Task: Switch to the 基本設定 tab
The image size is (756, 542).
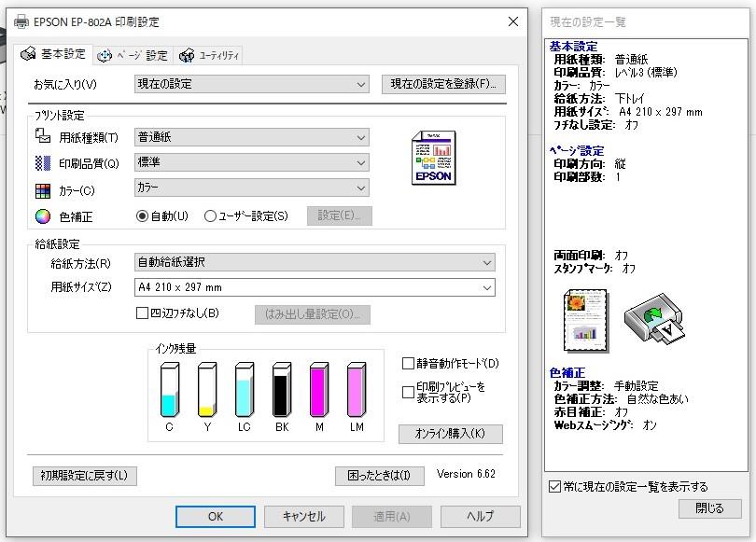Action: 53,54
